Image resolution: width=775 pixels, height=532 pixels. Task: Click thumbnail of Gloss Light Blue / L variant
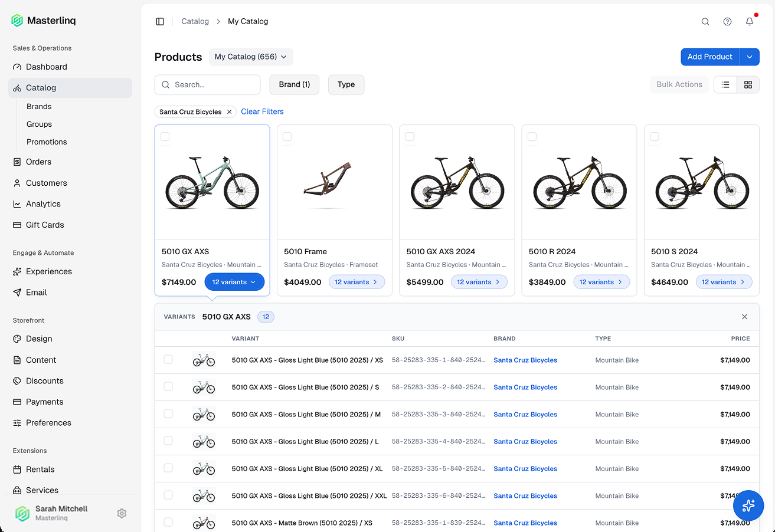point(204,442)
